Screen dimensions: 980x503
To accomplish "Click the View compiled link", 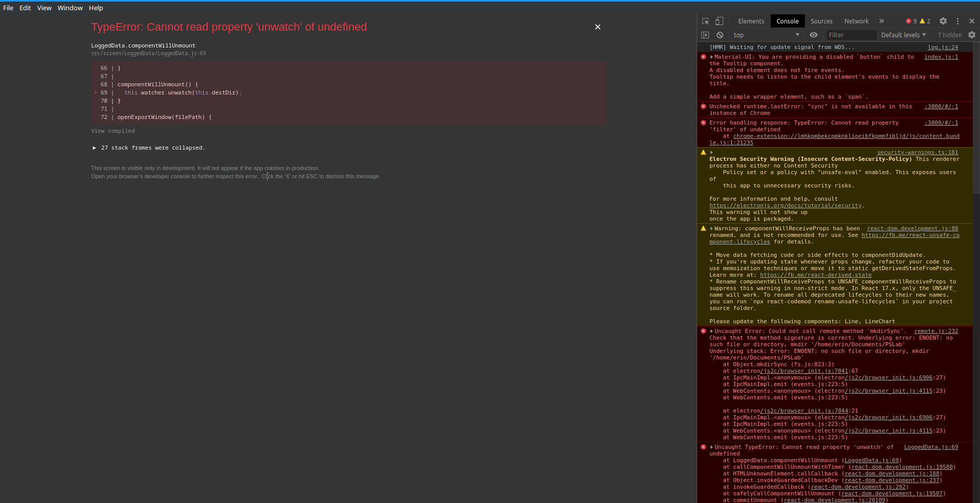I will (x=113, y=131).
